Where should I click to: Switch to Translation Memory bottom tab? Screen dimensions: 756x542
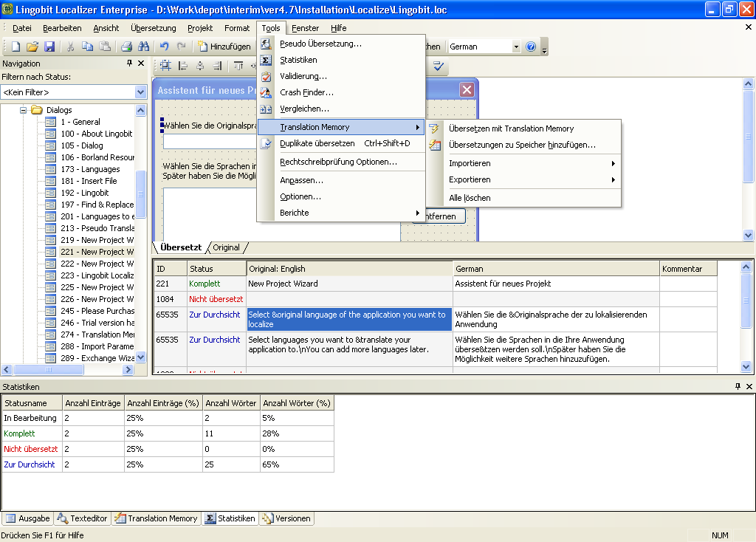157,518
